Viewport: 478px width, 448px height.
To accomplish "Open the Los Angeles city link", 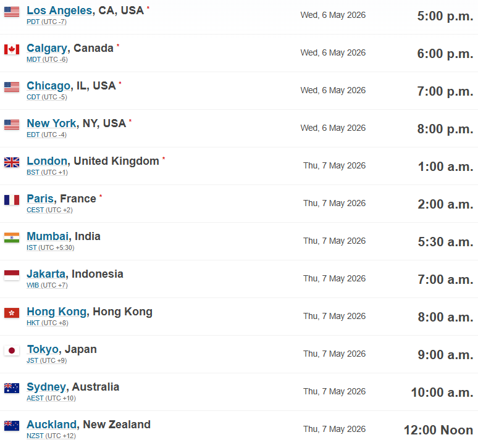I will [59, 10].
